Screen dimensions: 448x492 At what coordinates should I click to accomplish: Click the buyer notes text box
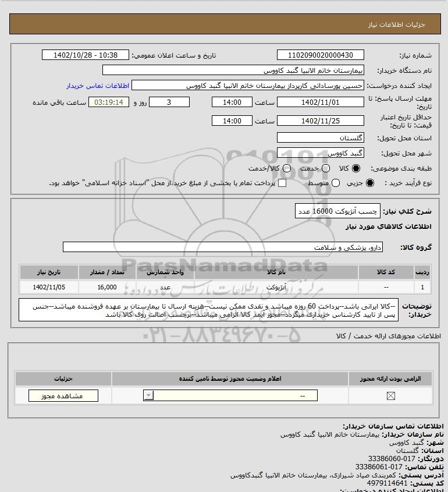pos(208,310)
